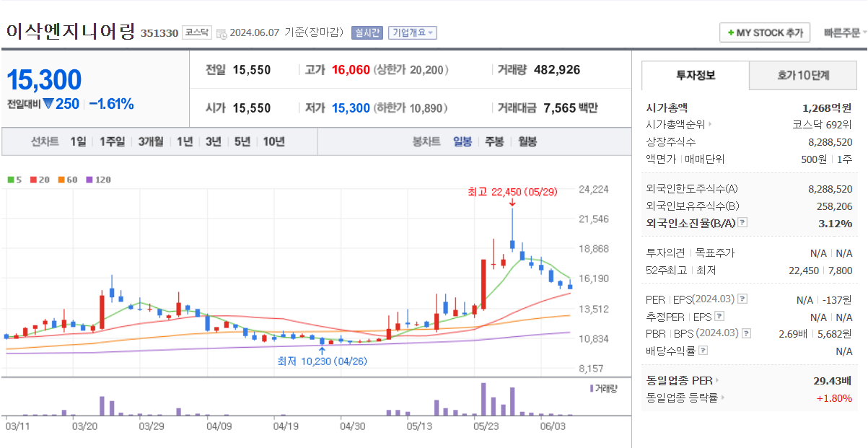Click the 코스닥 692위 ranking value
The width and height of the screenshot is (868, 448).
tap(823, 124)
